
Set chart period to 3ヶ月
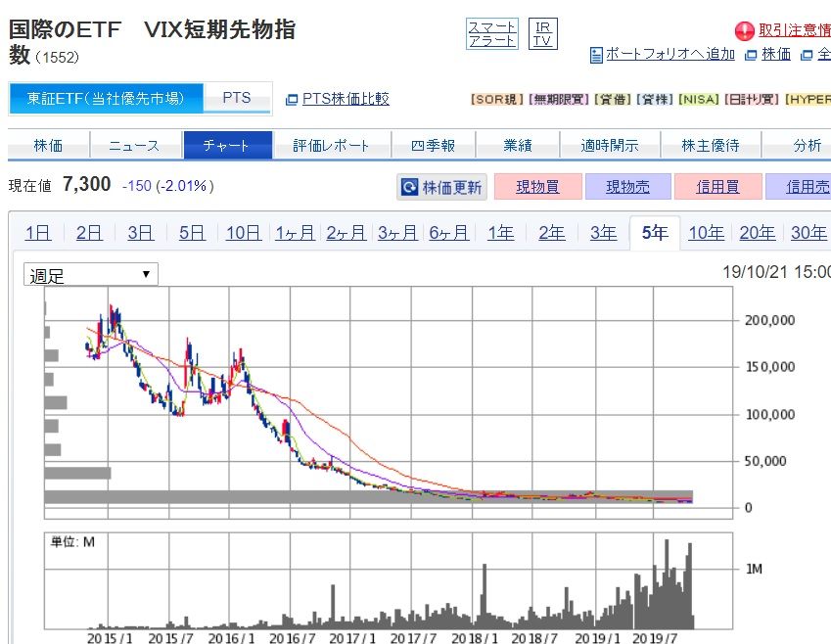397,233
